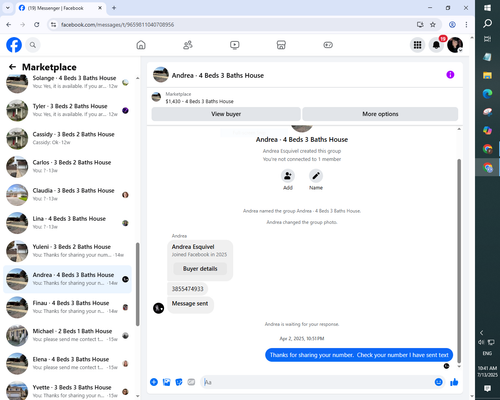Click conversation scrollbar in chat pane

tap(459, 261)
